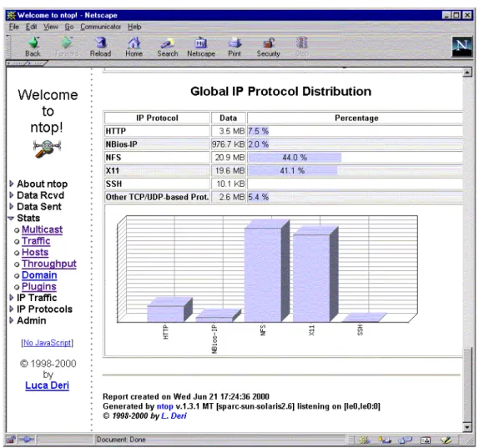Open the File menu
Screen dimensions: 479x448
click(13, 27)
